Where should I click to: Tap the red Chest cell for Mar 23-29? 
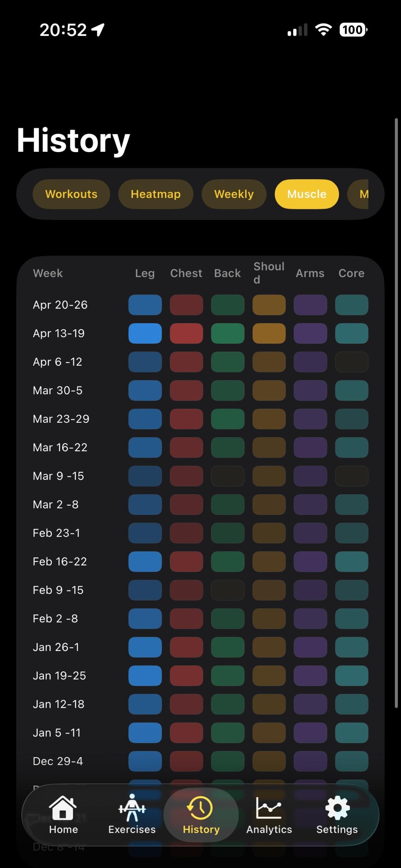coord(186,419)
